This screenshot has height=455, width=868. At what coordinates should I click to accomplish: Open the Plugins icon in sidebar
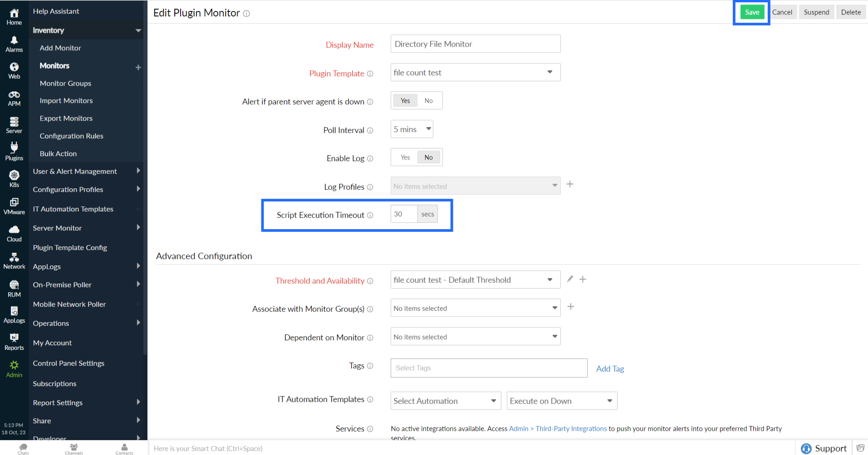tap(14, 152)
